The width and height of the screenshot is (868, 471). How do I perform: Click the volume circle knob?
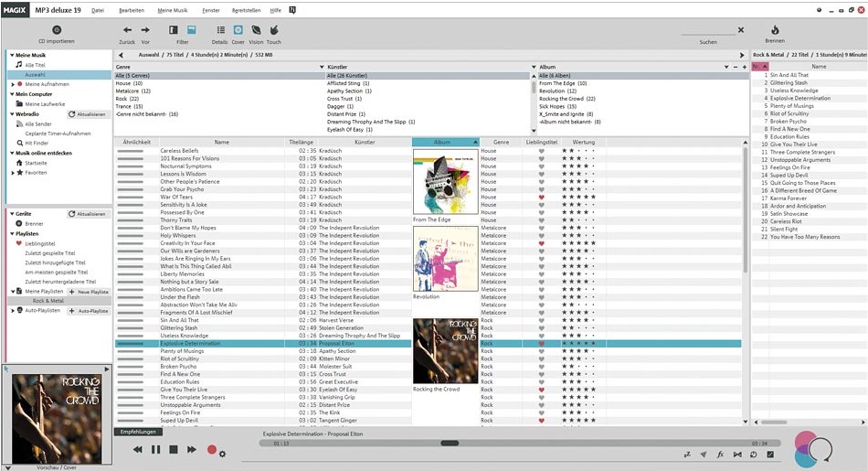(x=820, y=449)
